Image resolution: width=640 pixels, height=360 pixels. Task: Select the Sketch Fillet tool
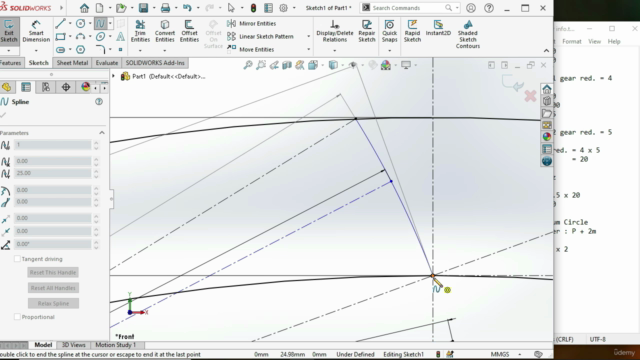(x=100, y=50)
